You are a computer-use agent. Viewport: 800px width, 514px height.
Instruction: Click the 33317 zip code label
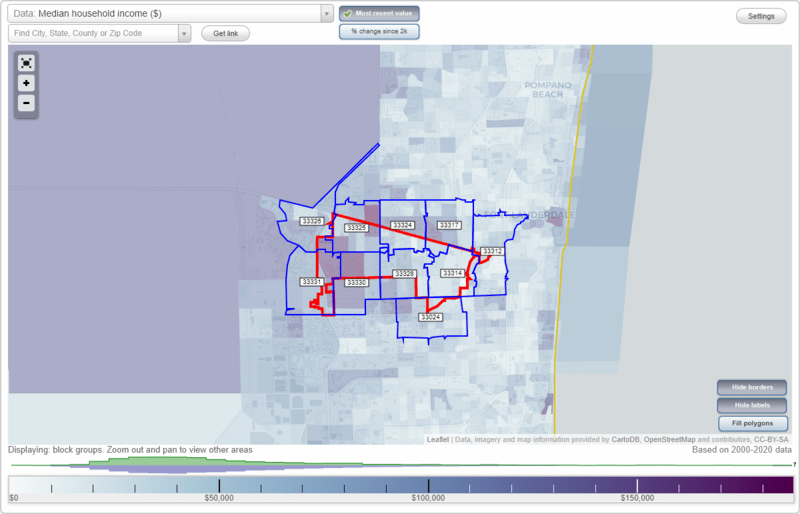(x=449, y=226)
